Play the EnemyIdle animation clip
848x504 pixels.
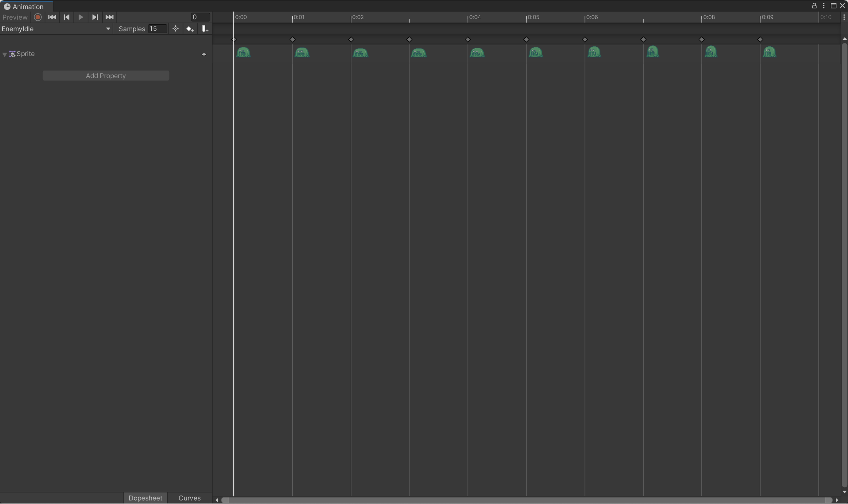point(80,17)
